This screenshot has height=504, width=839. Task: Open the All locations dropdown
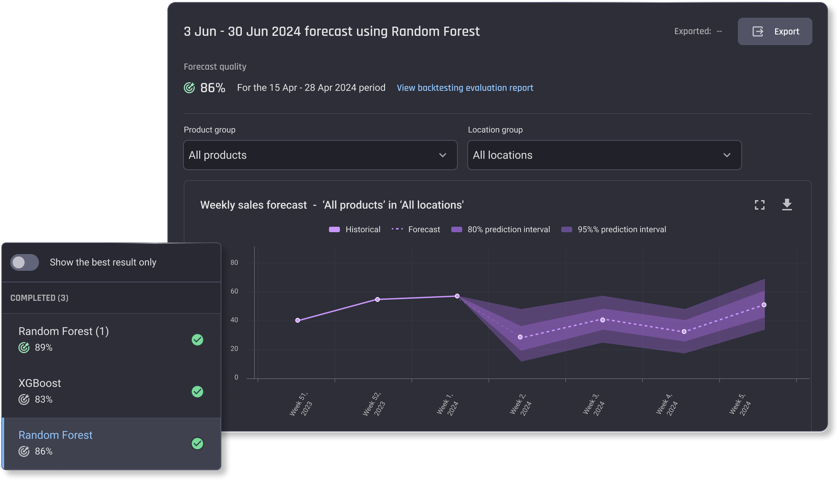pos(604,155)
